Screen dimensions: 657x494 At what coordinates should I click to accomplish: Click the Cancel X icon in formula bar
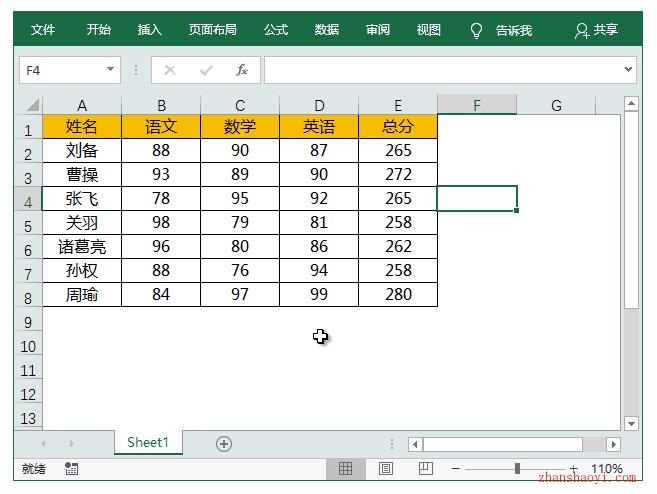click(x=170, y=70)
